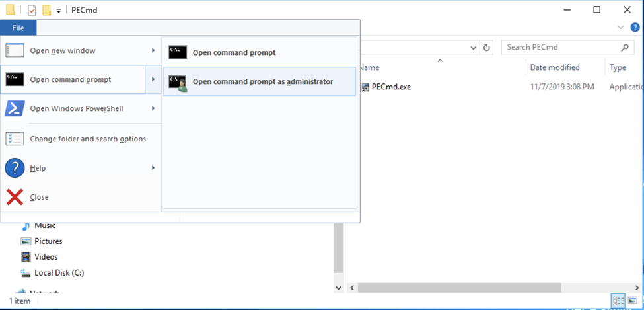644x310 pixels.
Task: Open the address bar history dropdown
Action: click(473, 48)
